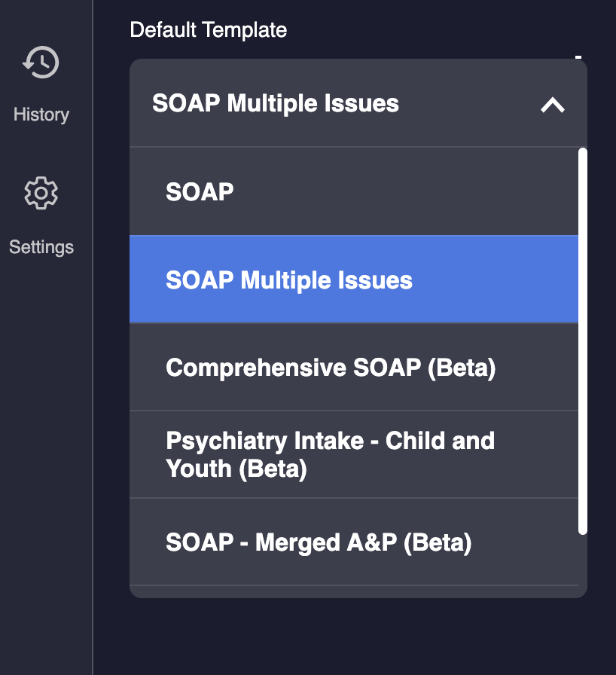Click the template list vertical scrollbar
Screen dimensions: 616x675
(x=582, y=339)
